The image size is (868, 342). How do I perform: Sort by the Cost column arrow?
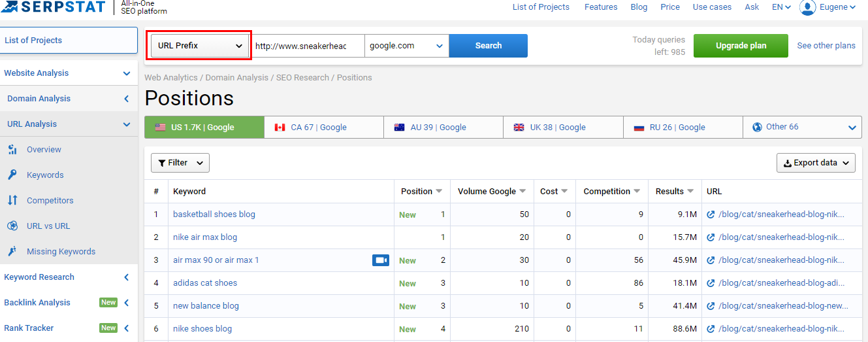[564, 192]
